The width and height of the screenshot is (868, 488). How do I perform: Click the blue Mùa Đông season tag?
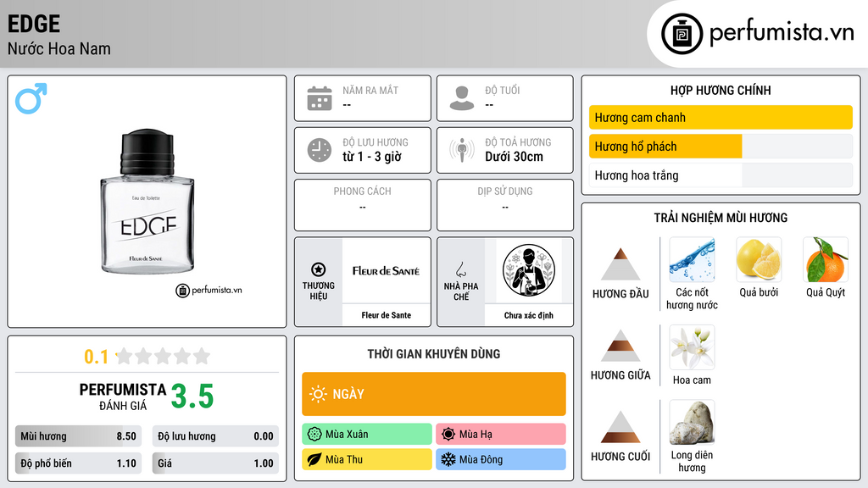pyautogui.click(x=501, y=459)
